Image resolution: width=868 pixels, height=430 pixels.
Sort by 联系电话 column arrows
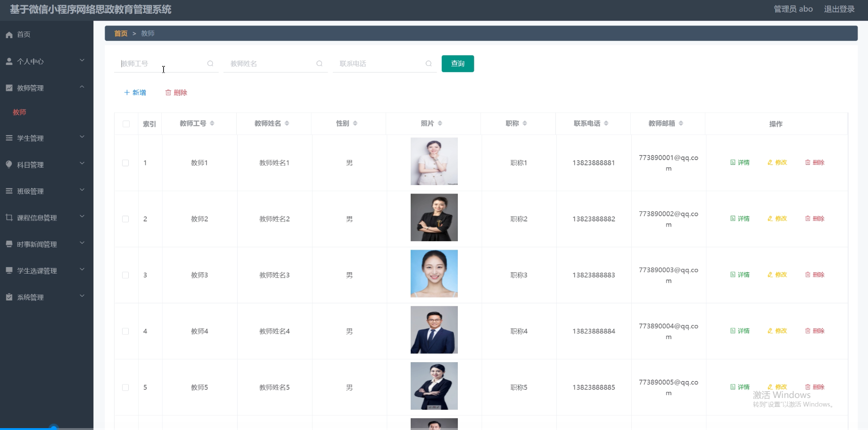pos(606,123)
